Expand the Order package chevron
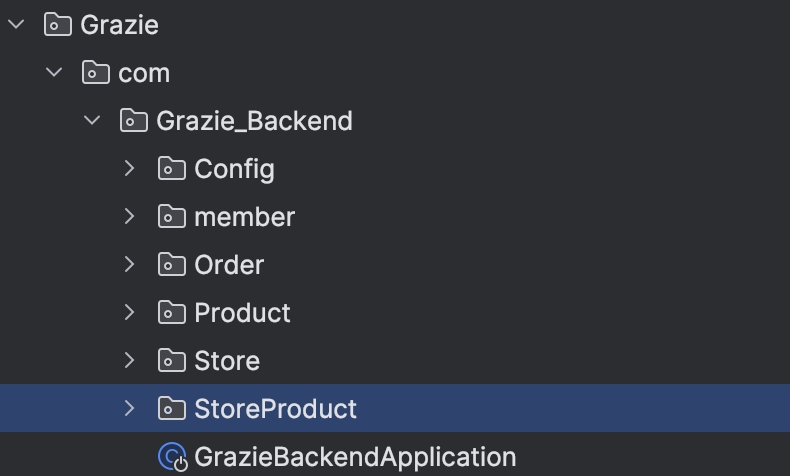 point(129,264)
